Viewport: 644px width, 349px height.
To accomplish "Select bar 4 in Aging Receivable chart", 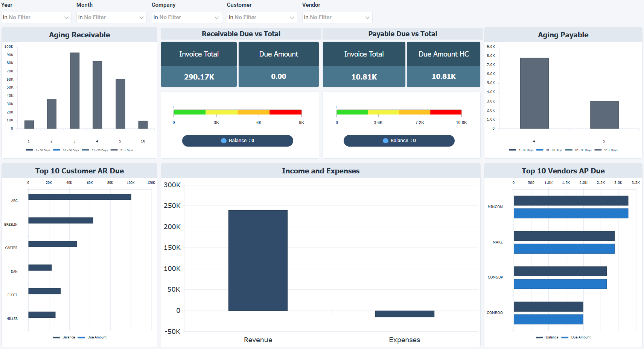I will 97,95.
